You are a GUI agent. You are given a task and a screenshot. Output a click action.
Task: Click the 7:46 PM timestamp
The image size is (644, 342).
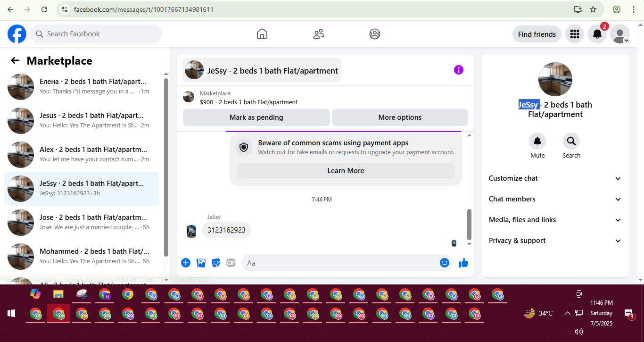coord(322,200)
